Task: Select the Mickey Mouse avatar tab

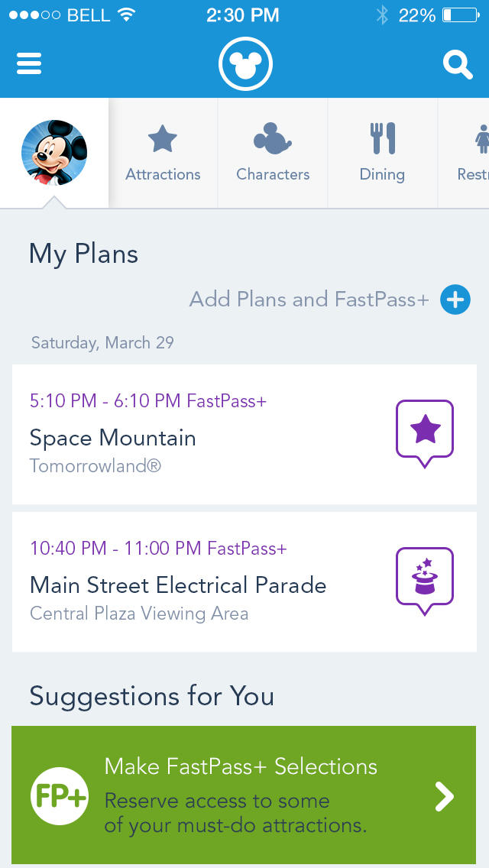Action: pyautogui.click(x=54, y=153)
